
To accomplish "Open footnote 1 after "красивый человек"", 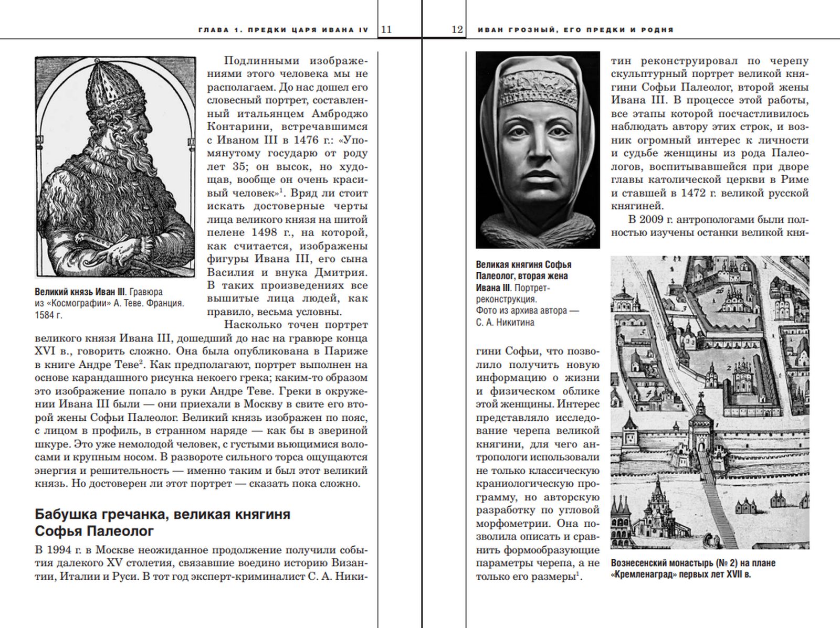I will pos(281,190).
